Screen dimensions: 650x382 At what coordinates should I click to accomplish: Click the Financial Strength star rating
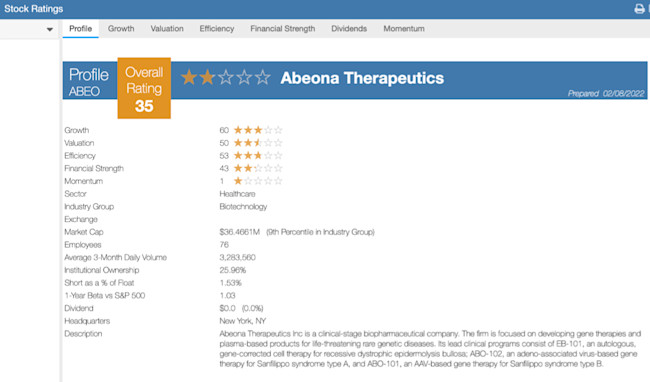pos(258,168)
